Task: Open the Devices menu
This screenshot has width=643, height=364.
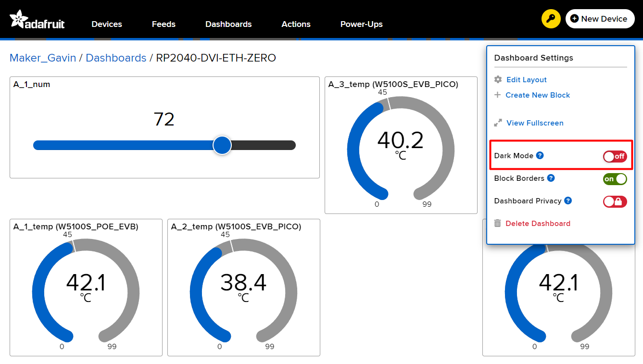Action: (107, 24)
